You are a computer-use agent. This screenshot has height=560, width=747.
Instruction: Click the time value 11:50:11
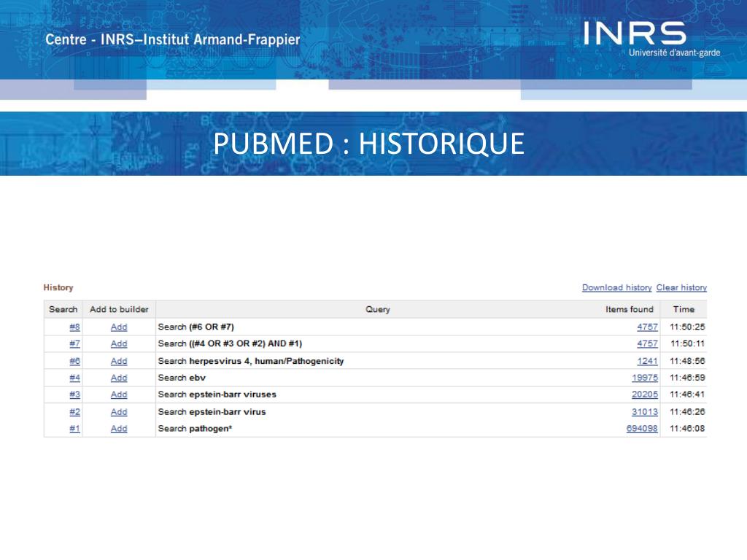(687, 344)
